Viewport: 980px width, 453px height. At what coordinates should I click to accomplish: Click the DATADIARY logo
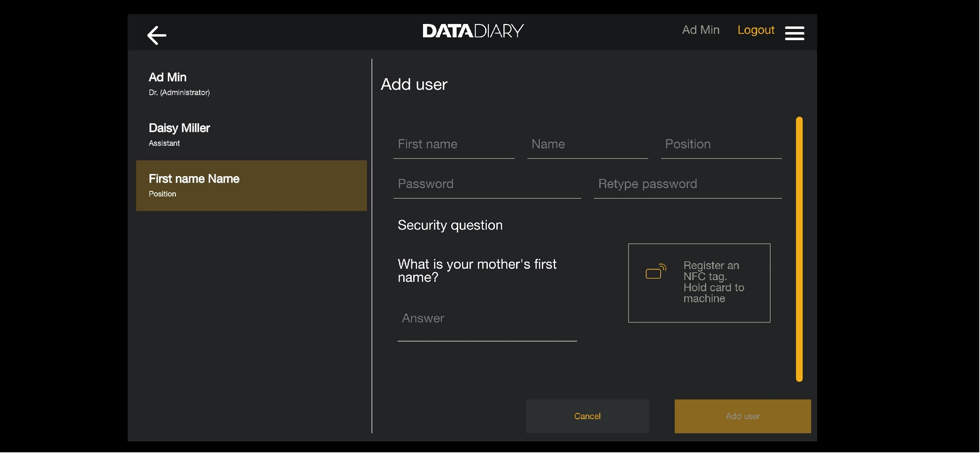473,31
